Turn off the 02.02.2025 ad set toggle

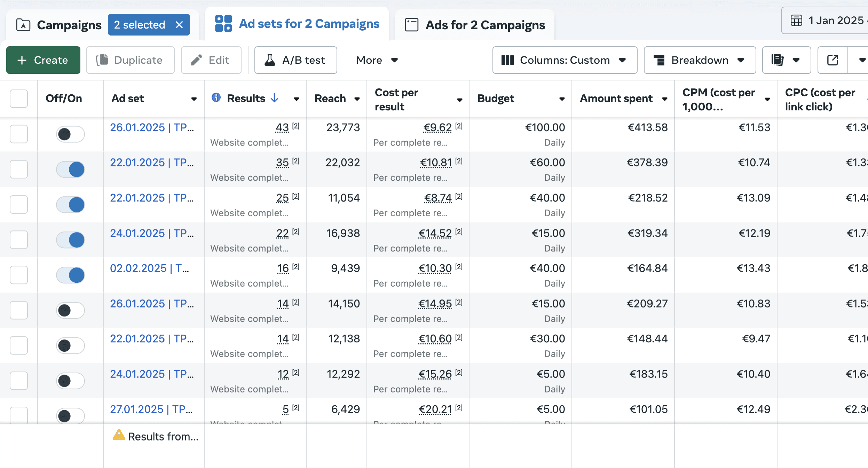point(71,275)
